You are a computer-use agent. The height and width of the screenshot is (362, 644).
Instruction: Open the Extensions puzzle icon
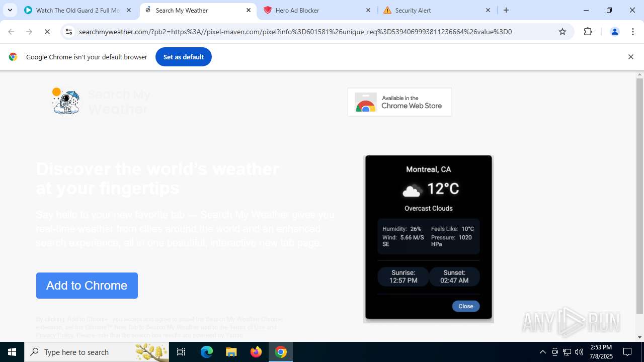[x=588, y=32]
